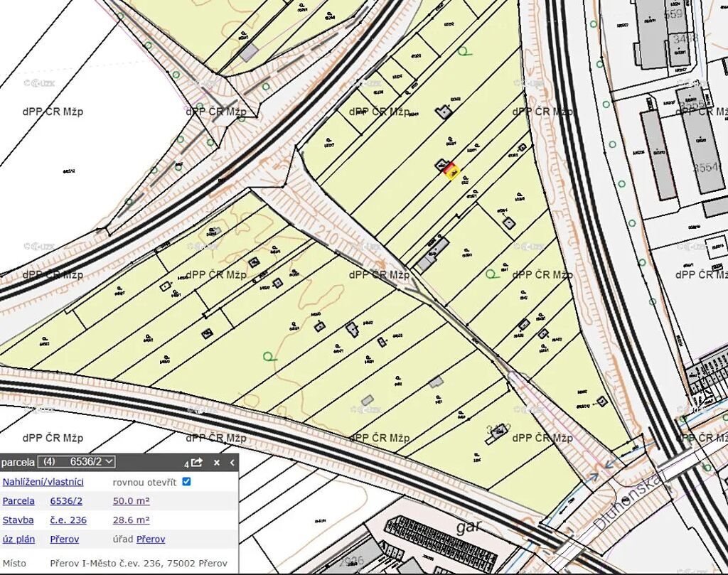Uncheck the 'rovnou otevřít' checkbox
Image resolution: width=728 pixels, height=575 pixels.
click(186, 482)
